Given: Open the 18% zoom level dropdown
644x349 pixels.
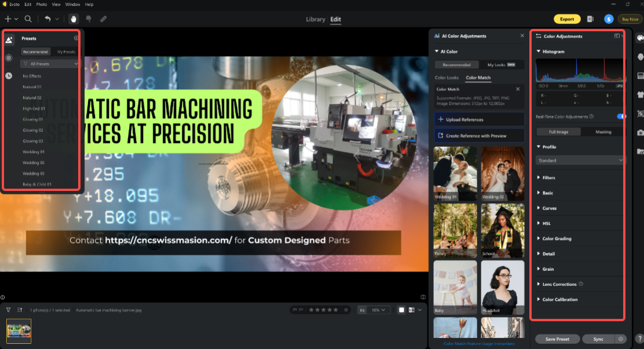Looking at the screenshot, I should pos(378,310).
